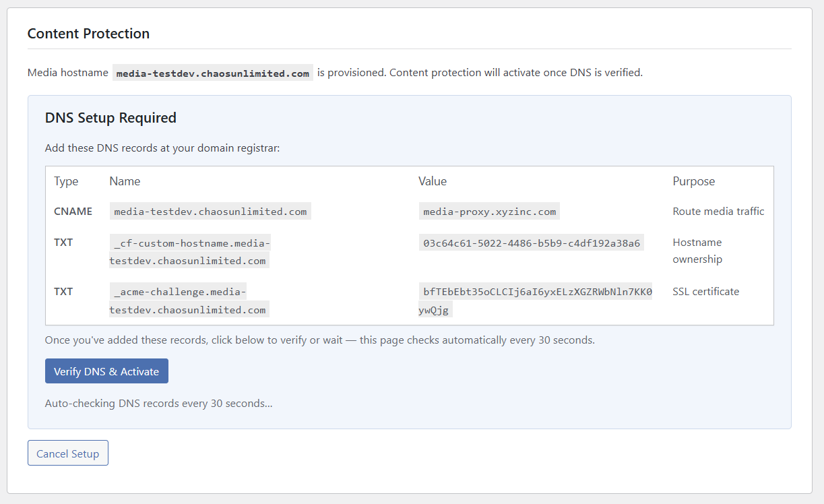Click the Purpose column header

click(x=693, y=181)
